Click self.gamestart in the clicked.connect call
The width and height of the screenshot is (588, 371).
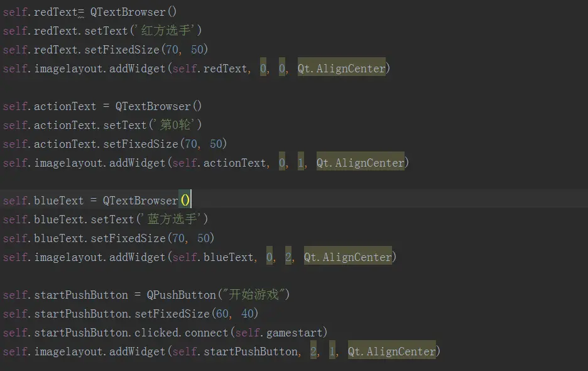(279, 333)
